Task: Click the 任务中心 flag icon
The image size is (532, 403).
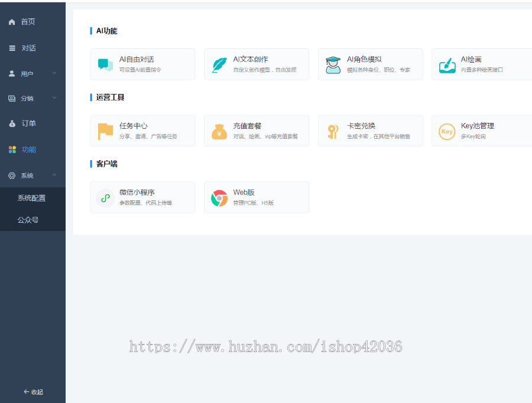Action: [105, 131]
